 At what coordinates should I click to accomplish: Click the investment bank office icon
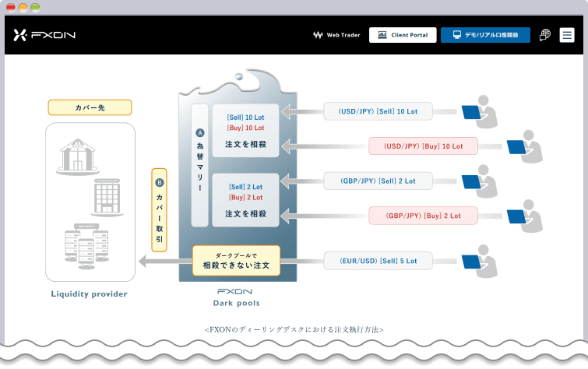click(107, 198)
